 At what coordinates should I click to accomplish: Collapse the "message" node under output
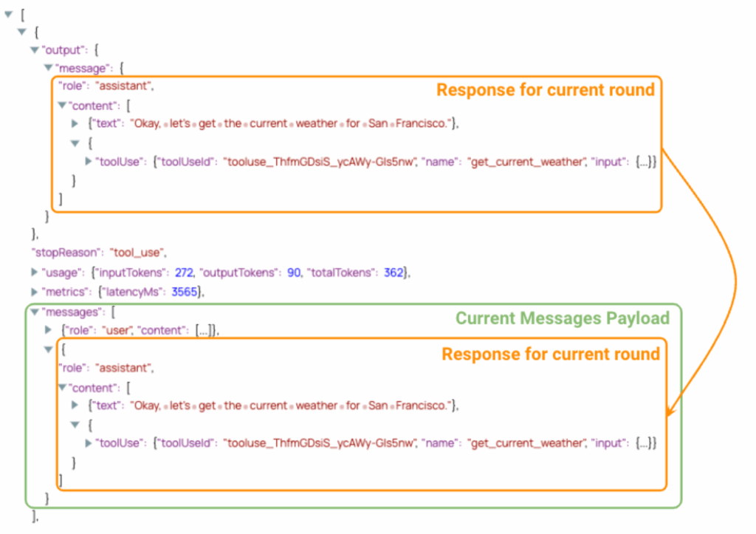tap(49, 69)
